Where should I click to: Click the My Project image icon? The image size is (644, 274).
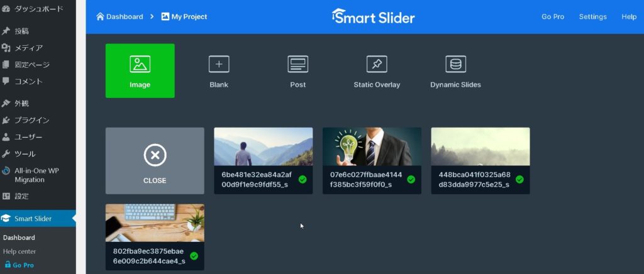tap(165, 16)
